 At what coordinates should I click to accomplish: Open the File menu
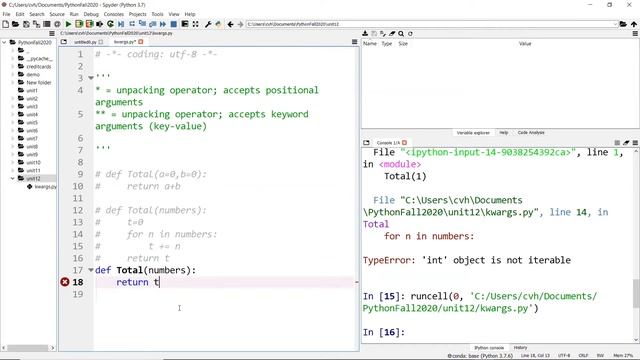click(7, 14)
